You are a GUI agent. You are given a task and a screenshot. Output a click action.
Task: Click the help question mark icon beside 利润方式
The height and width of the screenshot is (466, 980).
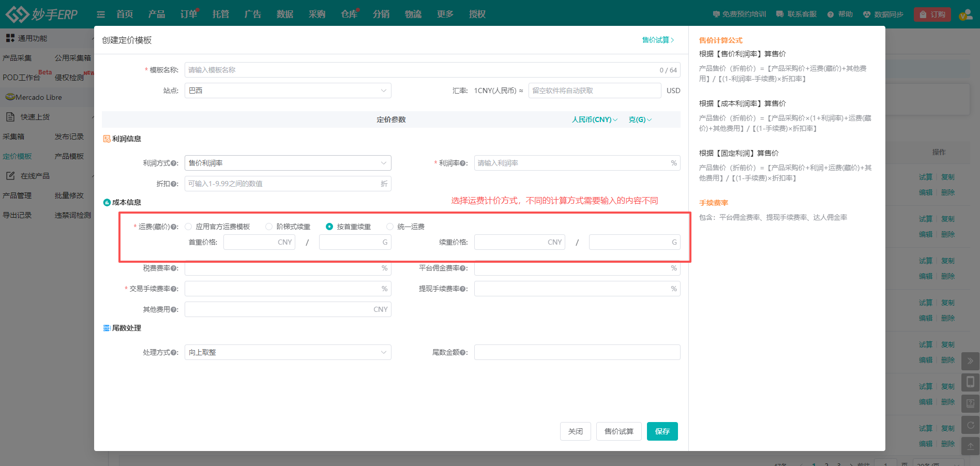(x=174, y=163)
